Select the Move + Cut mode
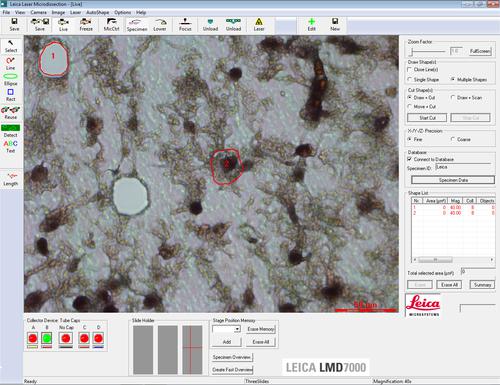Viewport: 500px width, 385px height. [410, 106]
